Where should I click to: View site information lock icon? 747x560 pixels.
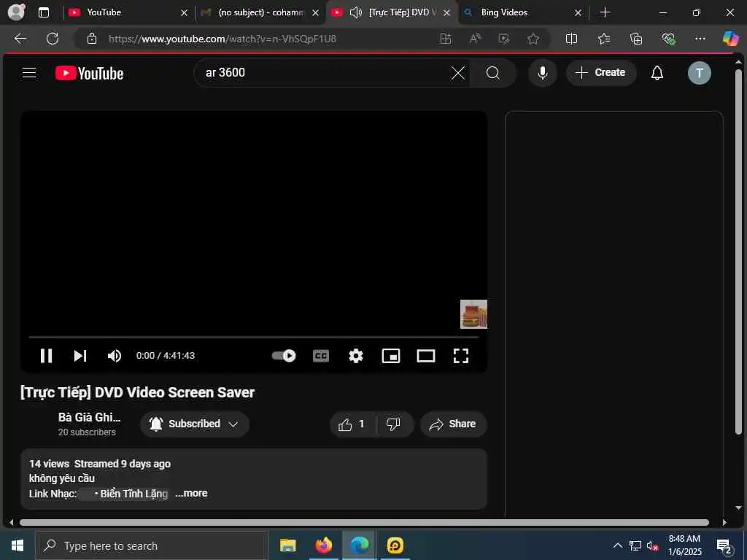[x=92, y=39]
